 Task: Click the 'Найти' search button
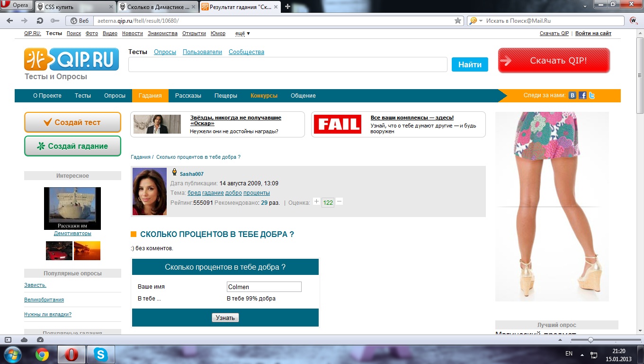pos(470,64)
